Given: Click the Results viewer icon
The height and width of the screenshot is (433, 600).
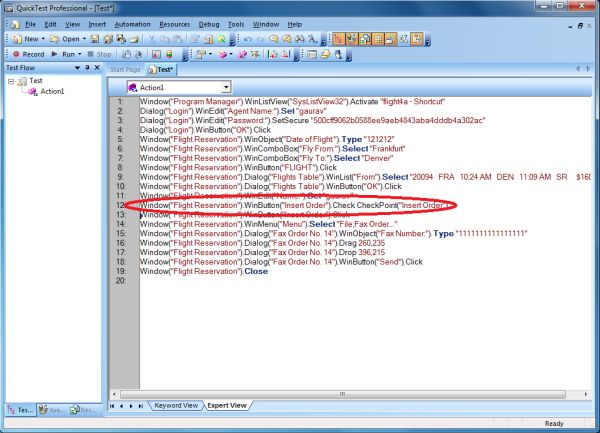Looking at the screenshot, I should 156,55.
